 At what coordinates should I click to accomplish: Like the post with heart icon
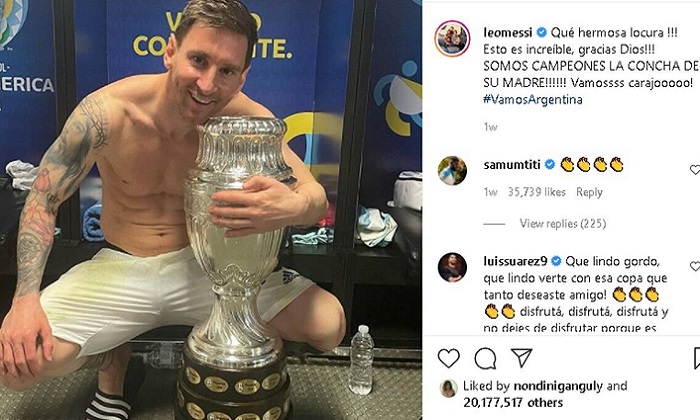449,358
